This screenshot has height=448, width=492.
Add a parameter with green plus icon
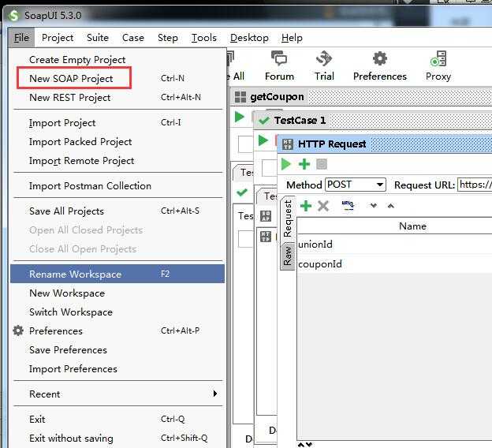pos(306,206)
